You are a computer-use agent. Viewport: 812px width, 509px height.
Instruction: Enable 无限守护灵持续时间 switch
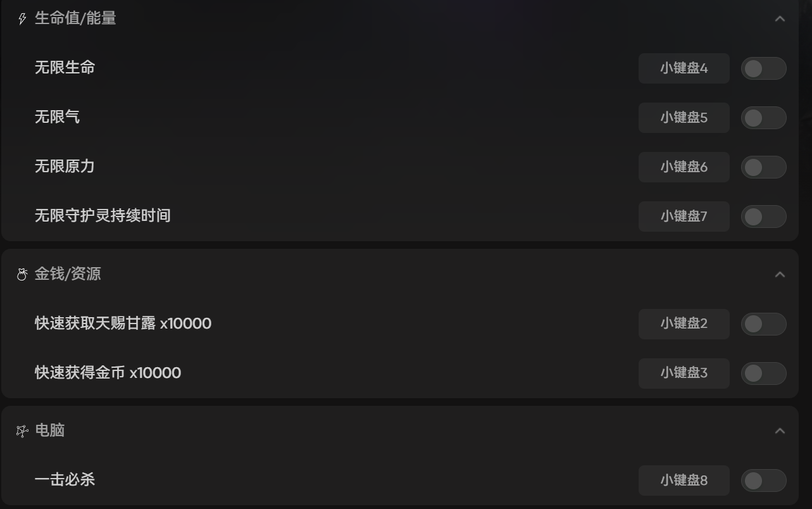763,217
